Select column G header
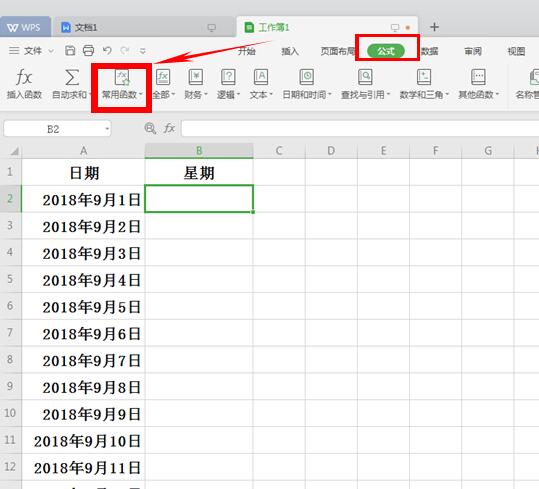 click(488, 151)
